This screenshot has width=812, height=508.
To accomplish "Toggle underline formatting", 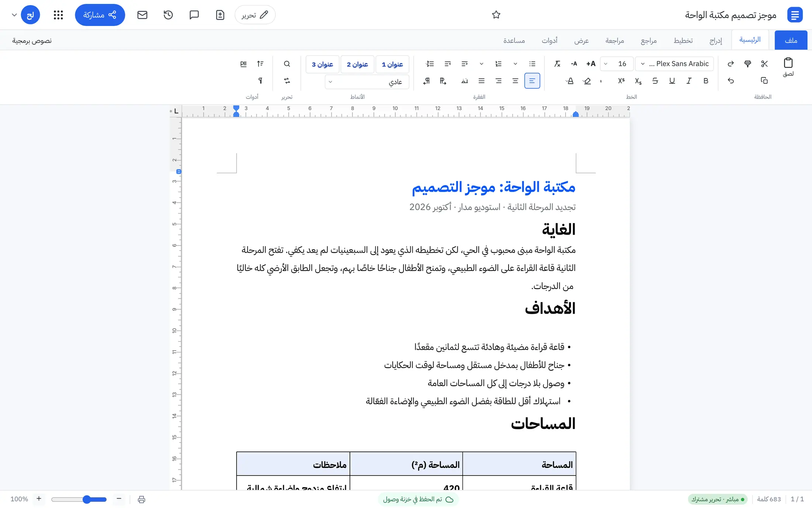I will click(672, 81).
